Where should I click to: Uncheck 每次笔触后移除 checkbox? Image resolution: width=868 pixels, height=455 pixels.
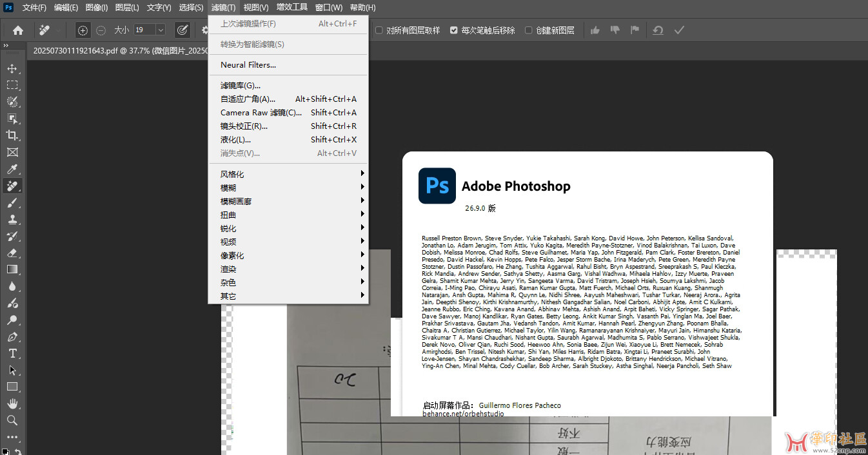(x=454, y=30)
